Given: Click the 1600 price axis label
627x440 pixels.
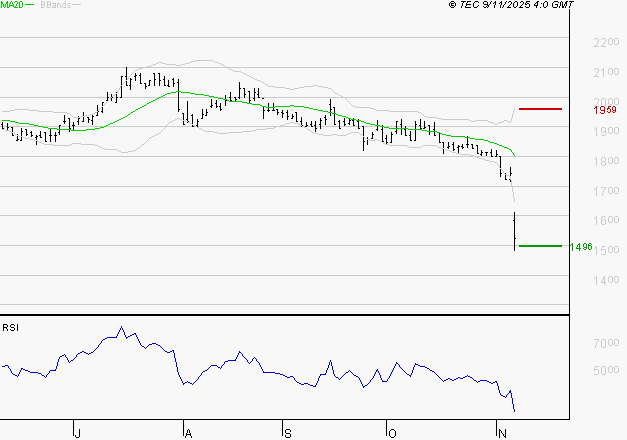Looking at the screenshot, I should pos(606,220).
